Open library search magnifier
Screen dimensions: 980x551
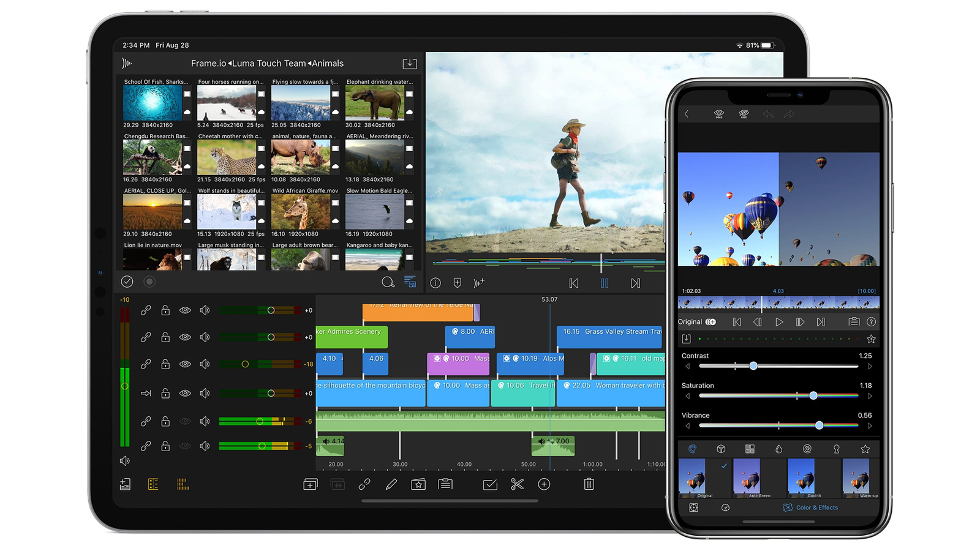388,282
